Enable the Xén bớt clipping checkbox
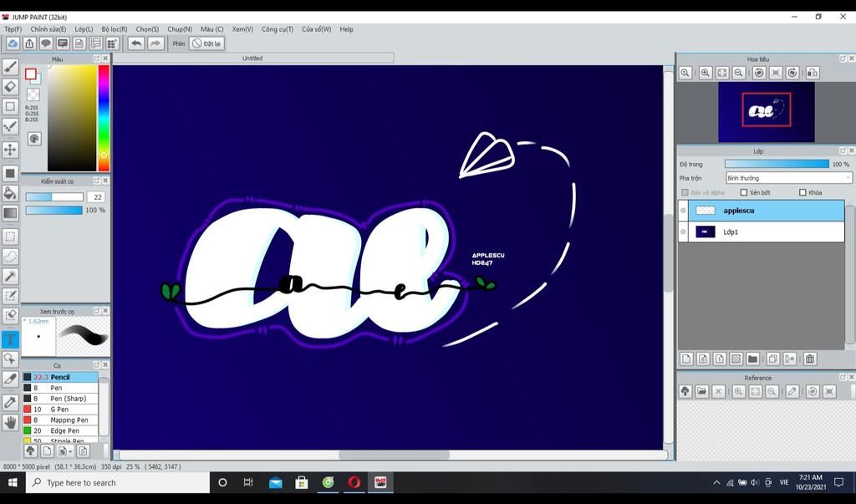 [743, 193]
